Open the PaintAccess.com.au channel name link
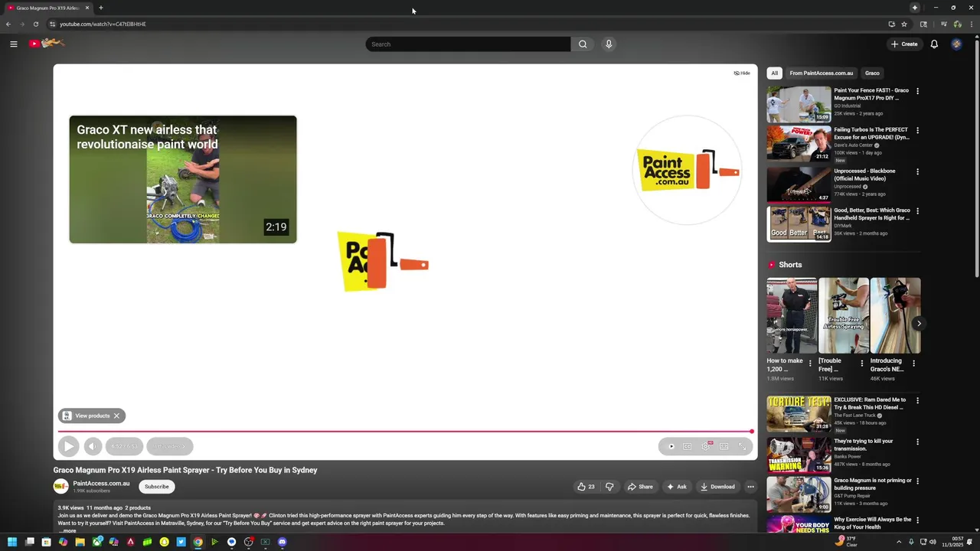Image resolution: width=980 pixels, height=551 pixels. point(101,484)
